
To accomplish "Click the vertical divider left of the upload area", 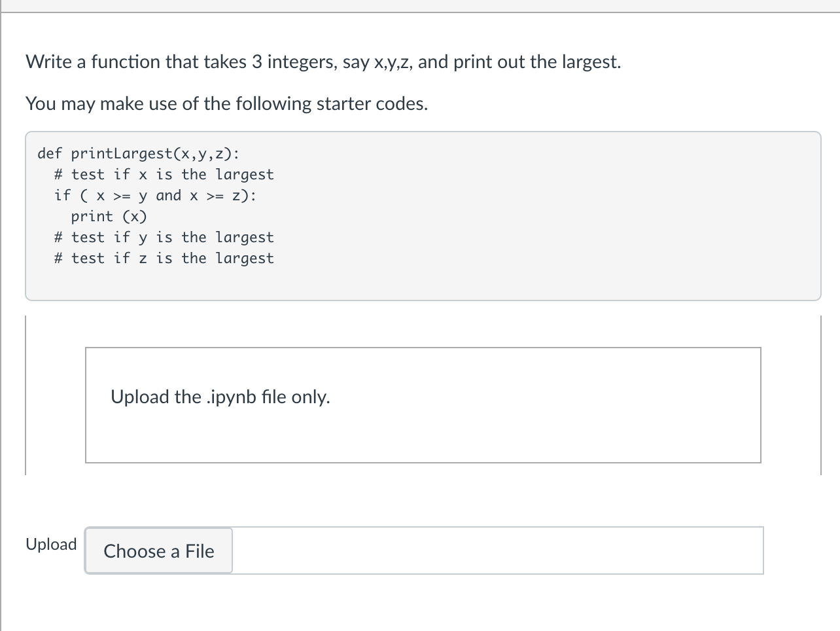I will [26, 393].
